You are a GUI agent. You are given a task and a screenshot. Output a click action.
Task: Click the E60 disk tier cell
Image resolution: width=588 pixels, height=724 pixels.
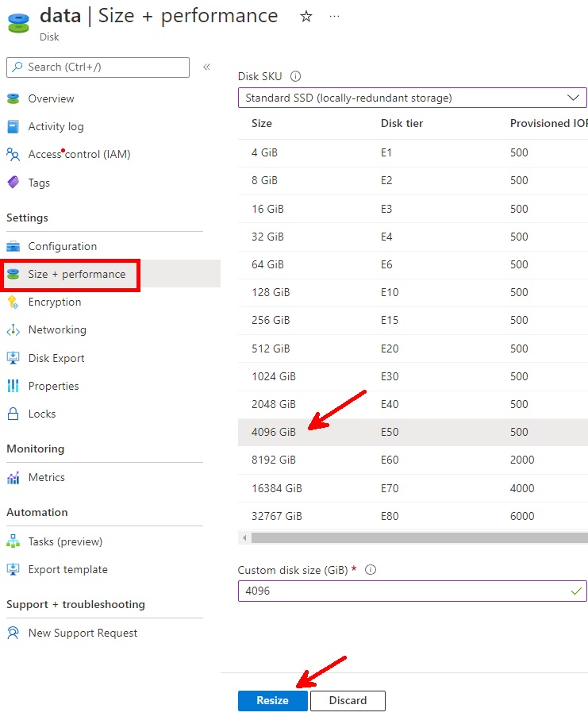pyautogui.click(x=390, y=460)
